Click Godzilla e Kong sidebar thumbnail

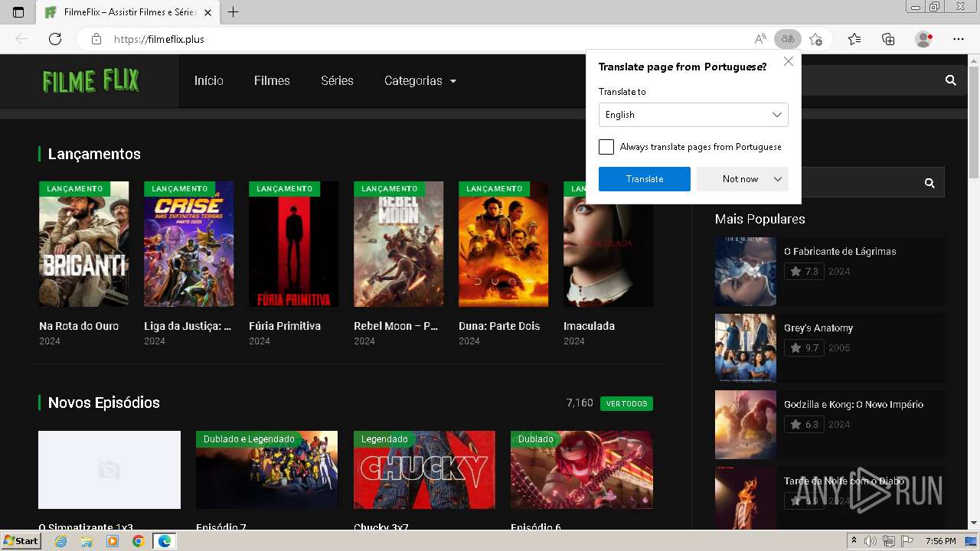pos(746,425)
